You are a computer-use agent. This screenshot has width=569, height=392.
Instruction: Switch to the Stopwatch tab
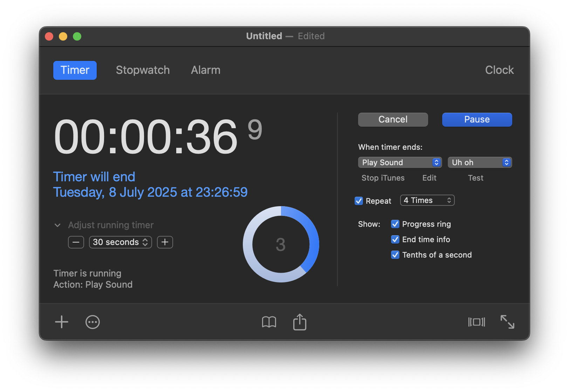143,70
